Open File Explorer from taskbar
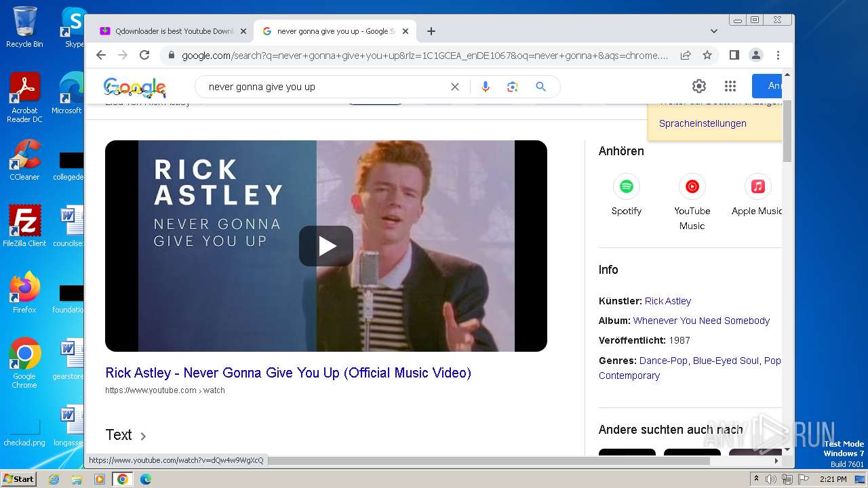Image resolution: width=868 pixels, height=488 pixels. (77, 479)
